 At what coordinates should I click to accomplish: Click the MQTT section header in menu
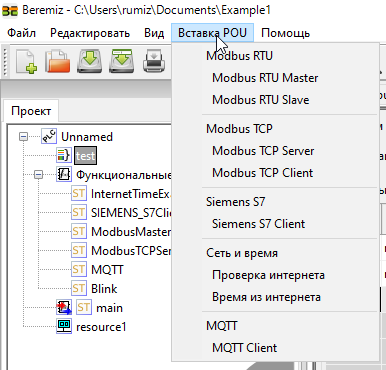[x=222, y=326]
